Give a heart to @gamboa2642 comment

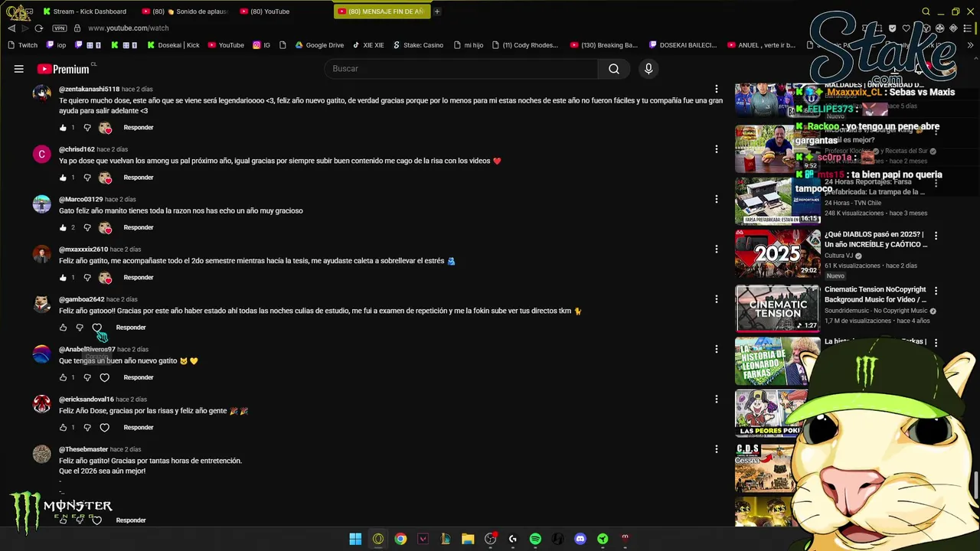coord(97,328)
